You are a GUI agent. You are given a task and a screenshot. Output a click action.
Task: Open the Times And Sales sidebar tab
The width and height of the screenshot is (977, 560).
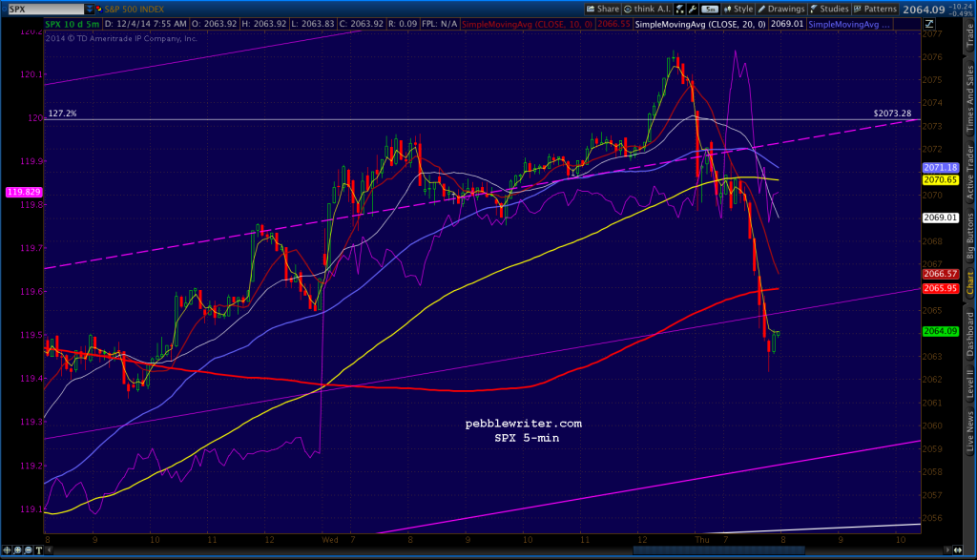(x=969, y=99)
